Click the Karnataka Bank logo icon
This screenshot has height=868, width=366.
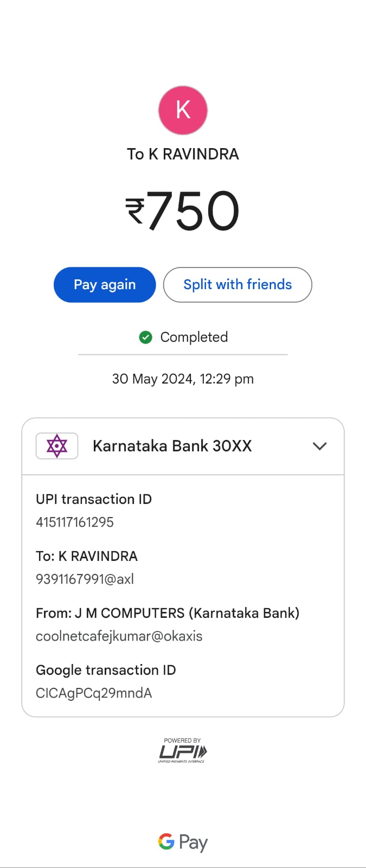(57, 446)
